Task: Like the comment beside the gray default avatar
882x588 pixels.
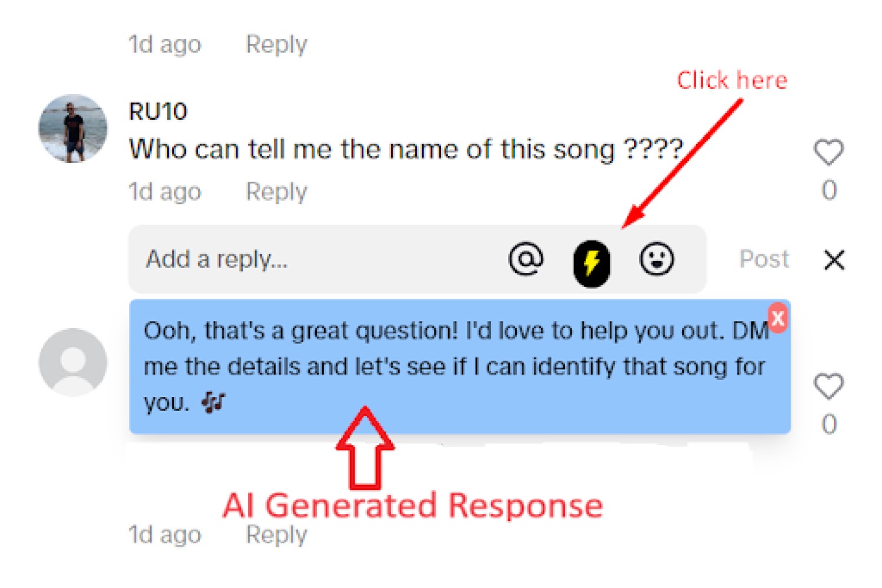Action: [x=828, y=386]
